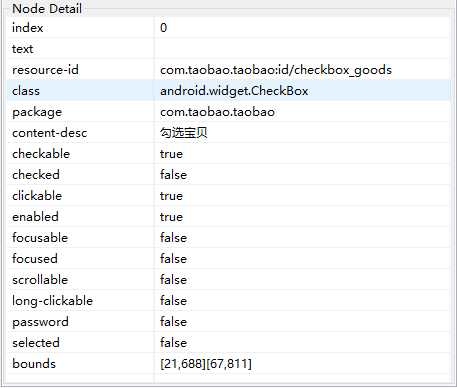Screen dimensions: 457x388
Task: Click the "false" value of password
Action: 173,322
